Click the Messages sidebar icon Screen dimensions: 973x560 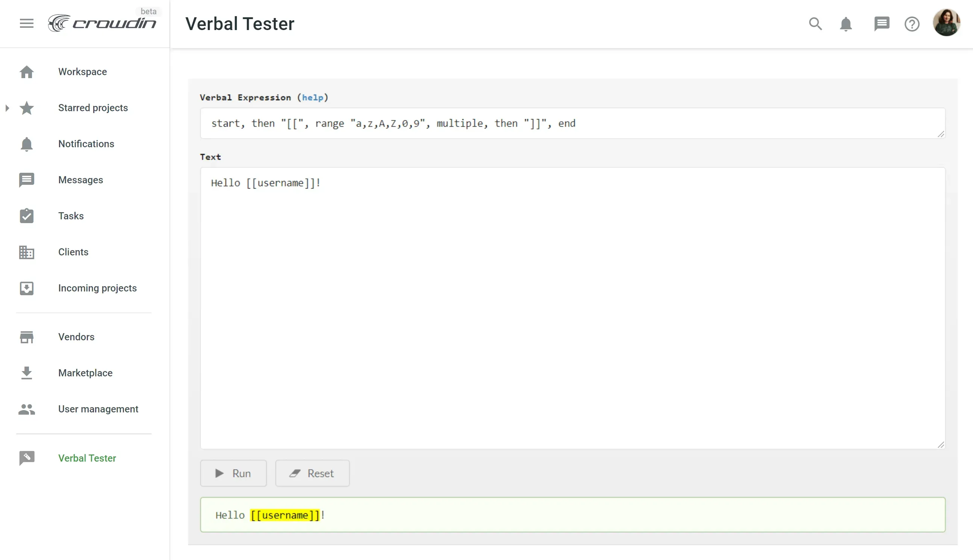[26, 180]
